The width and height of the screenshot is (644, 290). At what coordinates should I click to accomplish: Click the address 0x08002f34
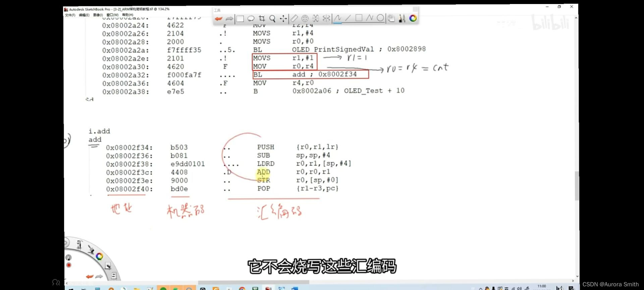[x=129, y=148]
